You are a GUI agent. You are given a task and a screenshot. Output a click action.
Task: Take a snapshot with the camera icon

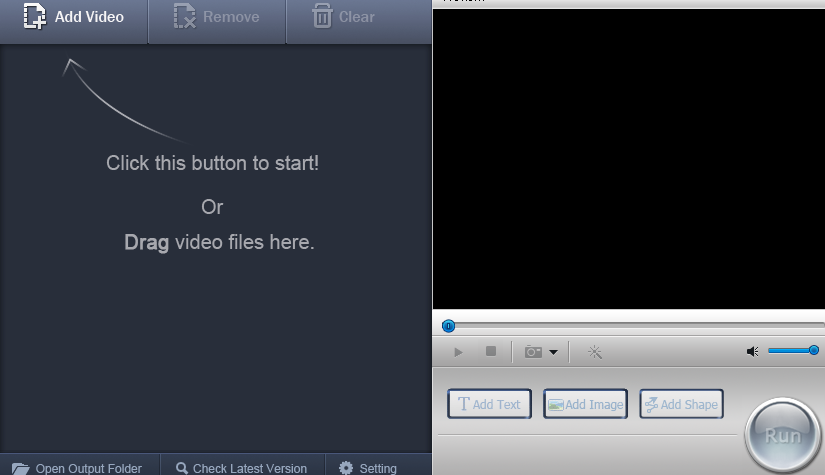pyautogui.click(x=533, y=352)
